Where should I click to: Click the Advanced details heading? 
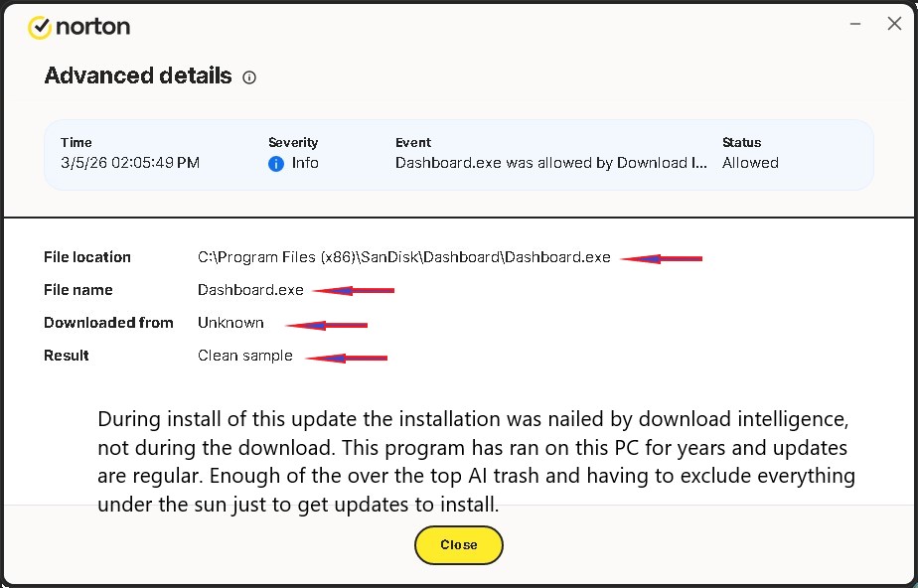point(138,76)
